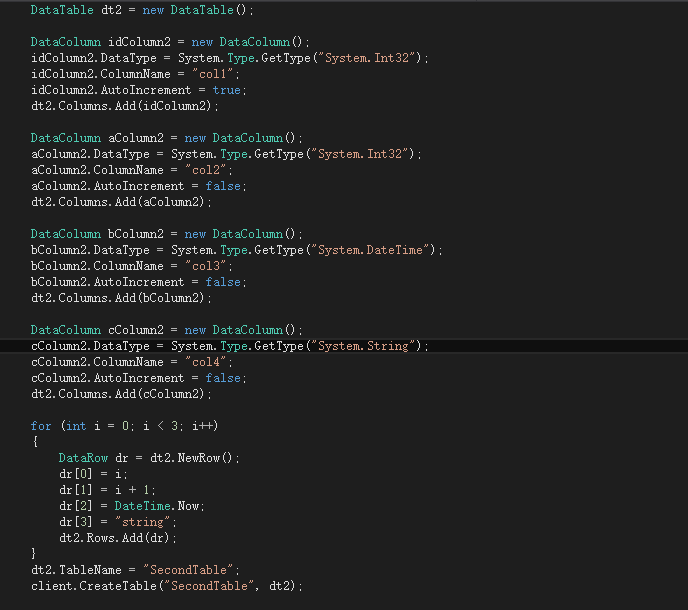Click the 'idColumn2.DataType' Int32 assignment line
The height and width of the screenshot is (610, 688).
click(230, 58)
